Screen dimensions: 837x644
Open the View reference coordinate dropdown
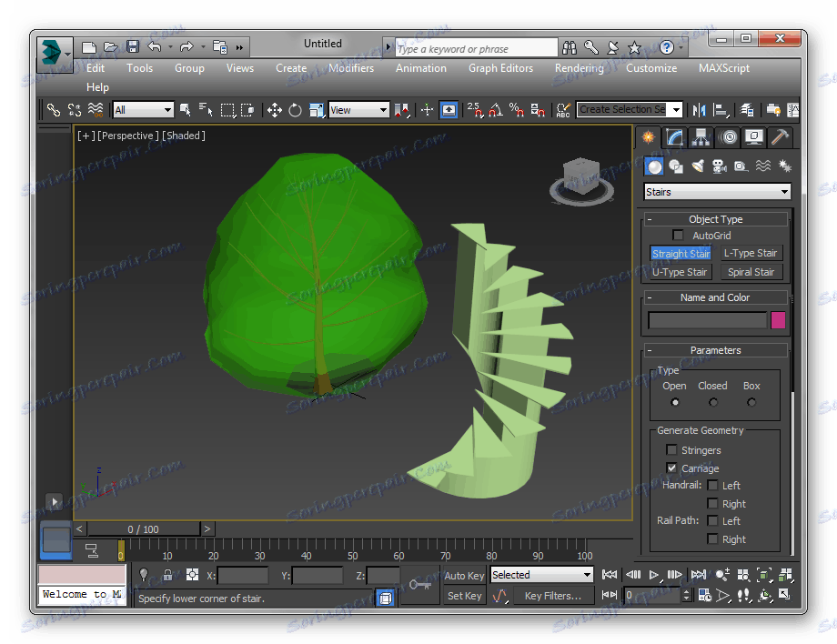(358, 110)
